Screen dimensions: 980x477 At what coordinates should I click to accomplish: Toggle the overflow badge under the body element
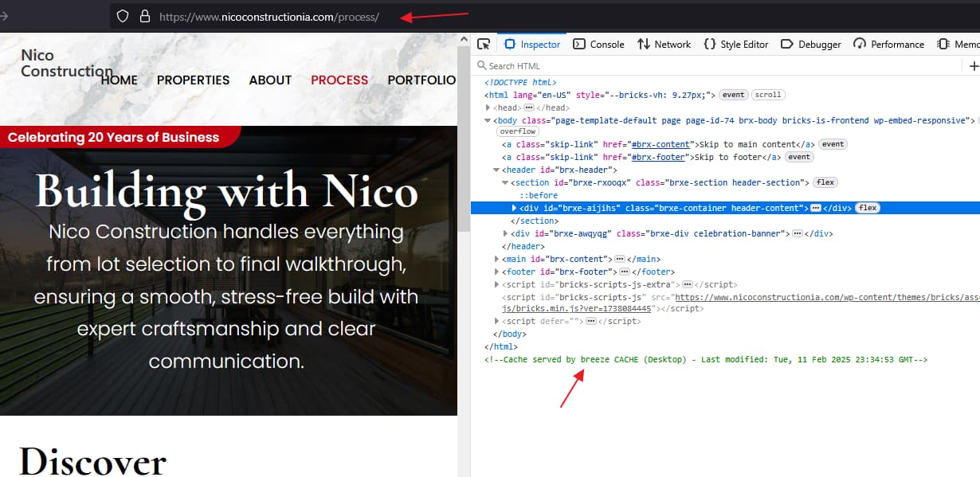coord(518,131)
